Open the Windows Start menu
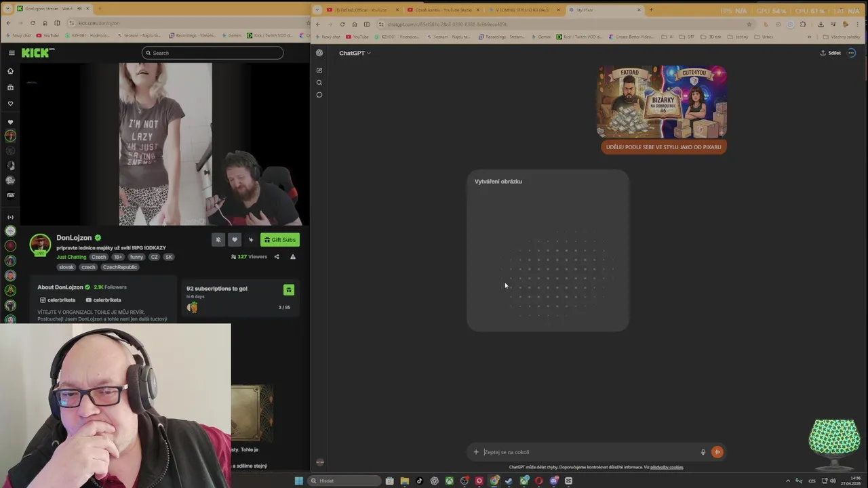The image size is (868, 488). pos(298,481)
